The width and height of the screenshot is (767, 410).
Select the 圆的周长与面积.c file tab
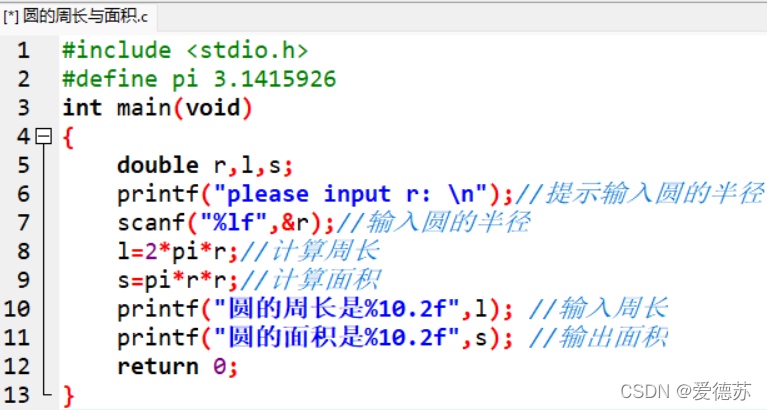76,17
